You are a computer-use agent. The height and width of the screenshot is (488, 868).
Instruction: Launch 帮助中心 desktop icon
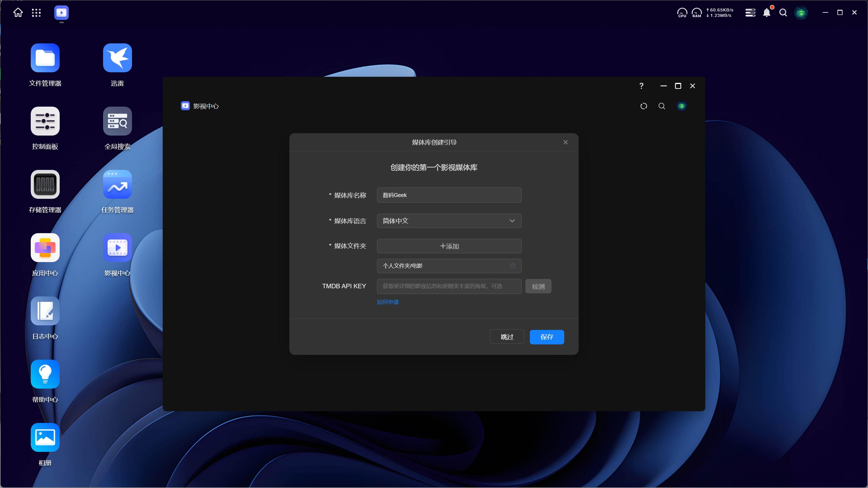[x=45, y=374]
